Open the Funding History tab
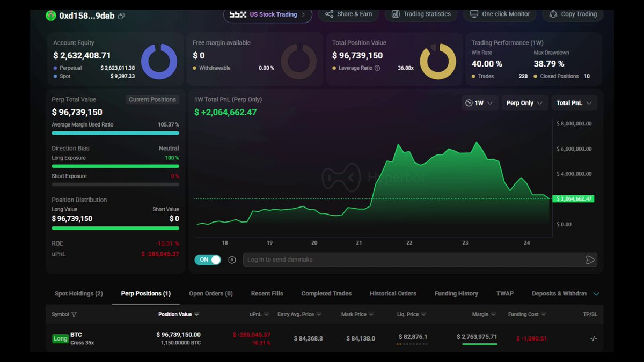 pyautogui.click(x=456, y=294)
